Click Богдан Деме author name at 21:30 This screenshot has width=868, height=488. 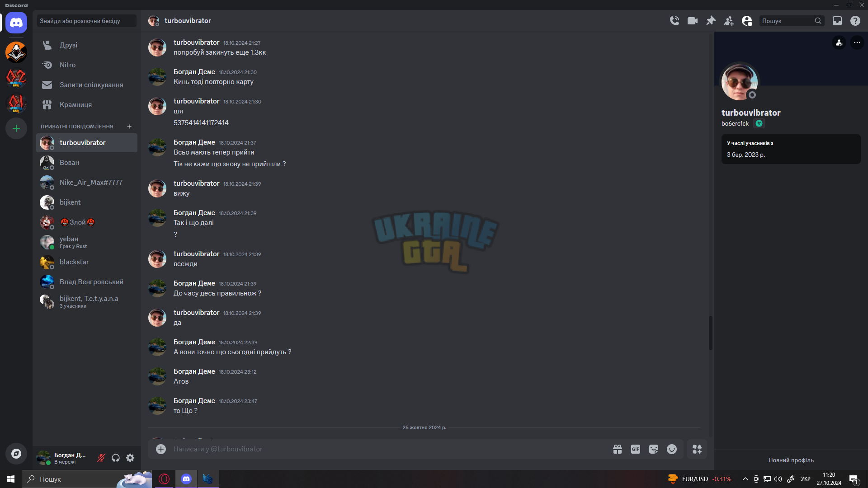pos(194,72)
